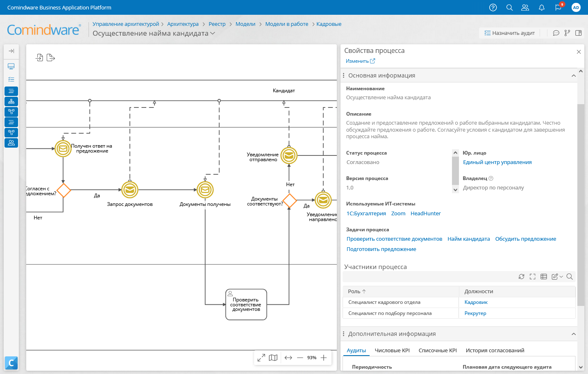Click the export diagram file icon
588x374 pixels.
[51, 57]
